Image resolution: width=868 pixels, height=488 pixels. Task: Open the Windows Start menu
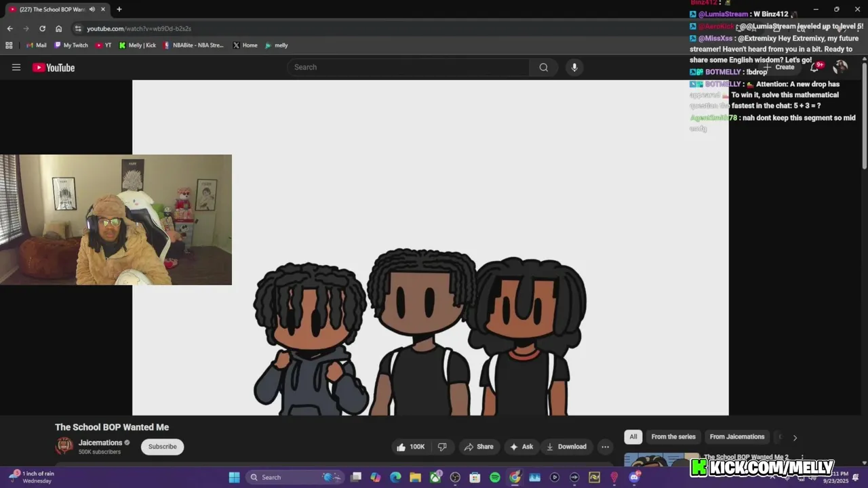pos(234,477)
